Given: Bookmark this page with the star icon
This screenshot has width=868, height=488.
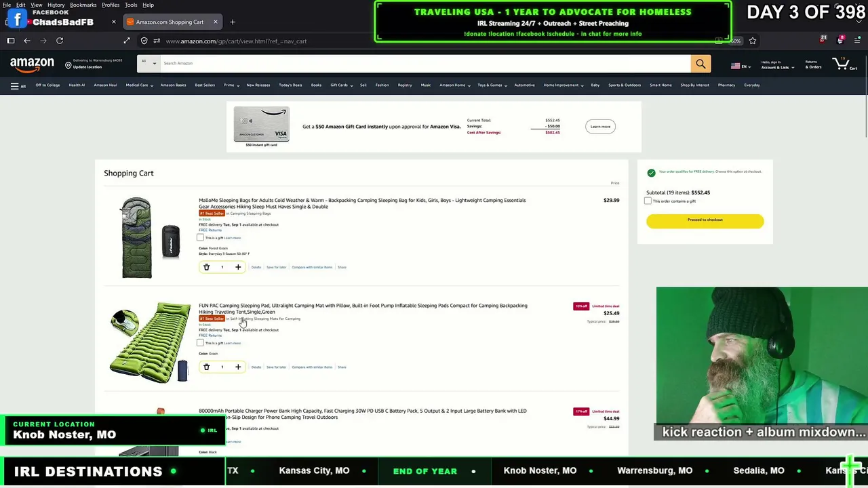Looking at the screenshot, I should 753,41.
